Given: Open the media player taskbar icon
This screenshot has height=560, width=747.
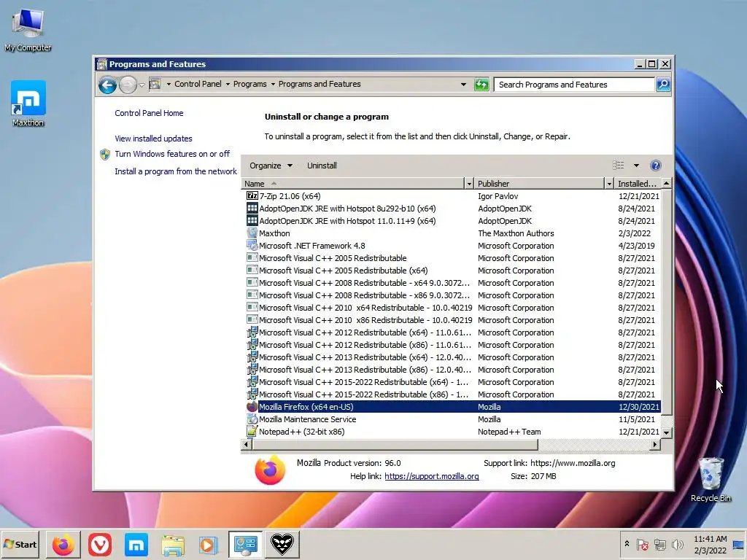Looking at the screenshot, I should pyautogui.click(x=208, y=545).
